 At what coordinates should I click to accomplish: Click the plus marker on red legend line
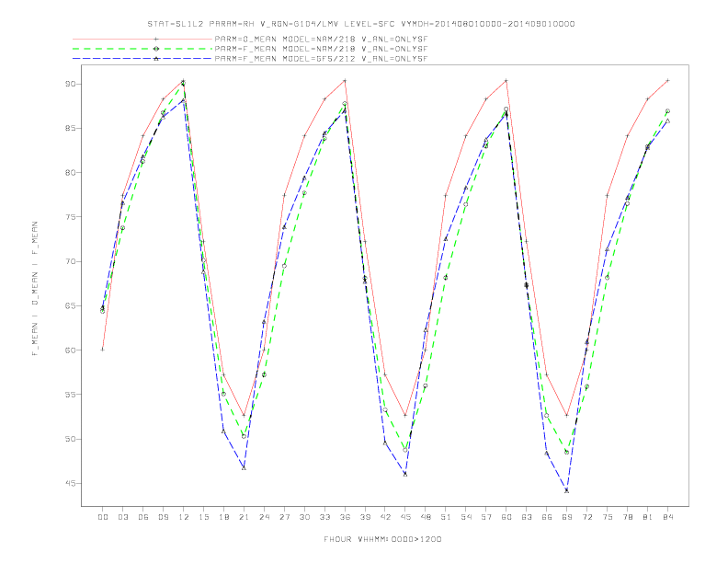[x=156, y=39]
